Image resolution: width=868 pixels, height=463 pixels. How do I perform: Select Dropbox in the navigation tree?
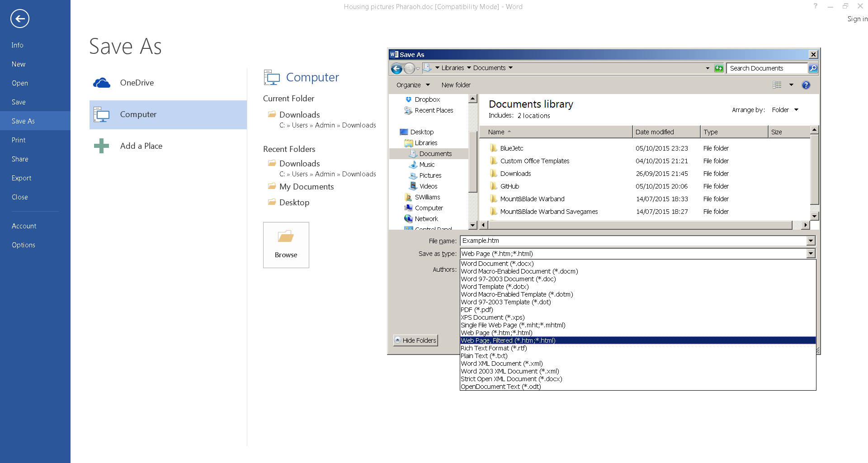[x=427, y=99]
